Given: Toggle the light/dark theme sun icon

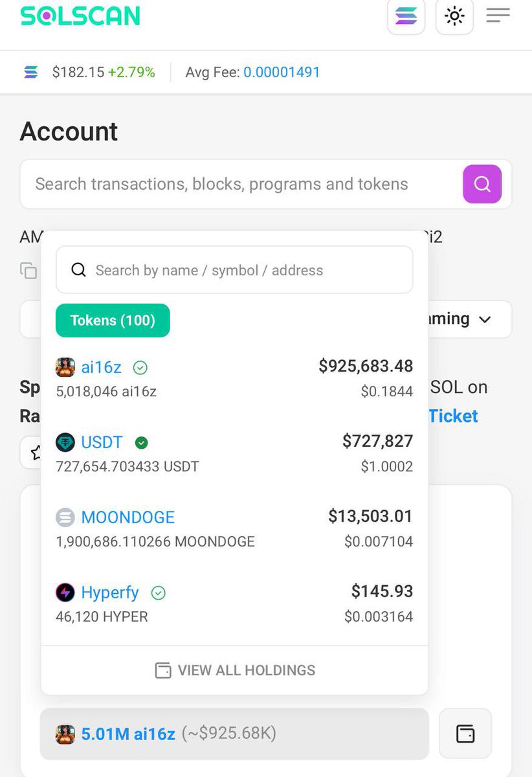Looking at the screenshot, I should pyautogui.click(x=454, y=16).
